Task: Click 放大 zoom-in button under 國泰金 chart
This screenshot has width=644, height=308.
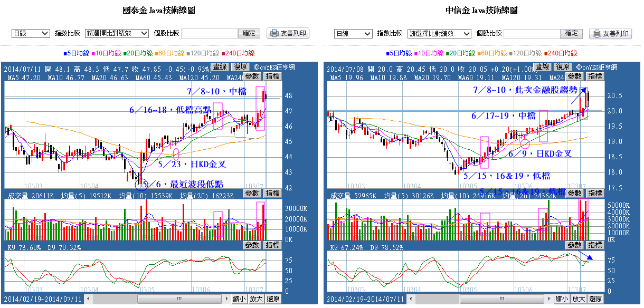Action: tap(256, 299)
